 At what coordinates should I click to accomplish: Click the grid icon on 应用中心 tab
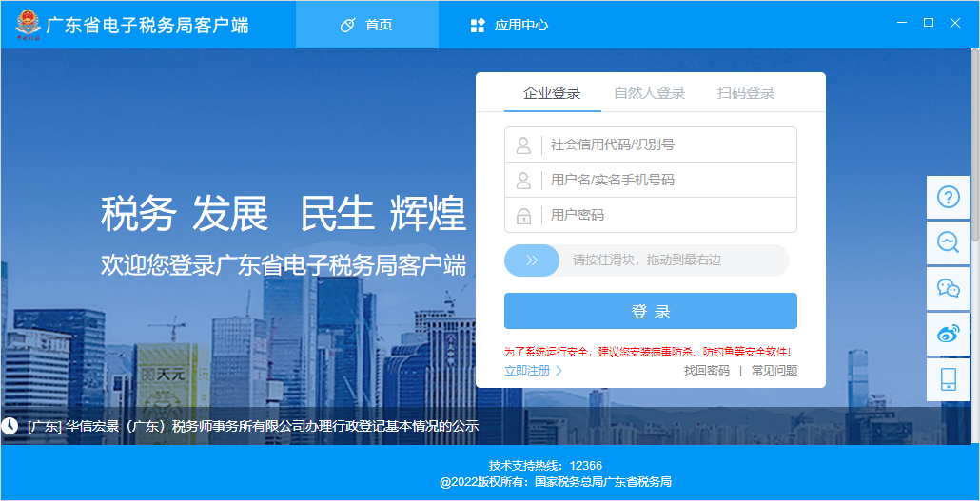pos(478,26)
